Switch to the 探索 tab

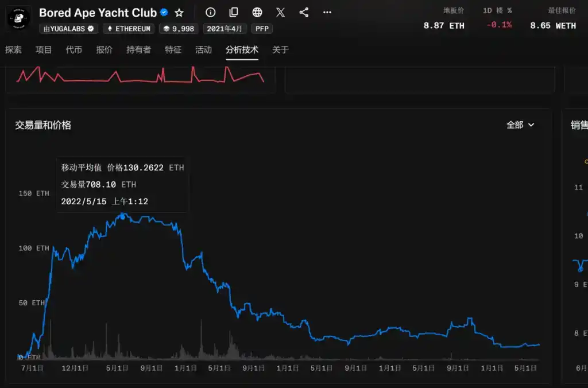[x=13, y=50]
